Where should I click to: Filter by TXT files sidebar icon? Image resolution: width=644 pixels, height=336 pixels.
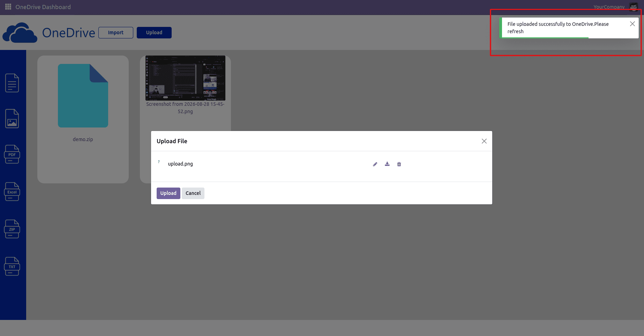coord(12,266)
